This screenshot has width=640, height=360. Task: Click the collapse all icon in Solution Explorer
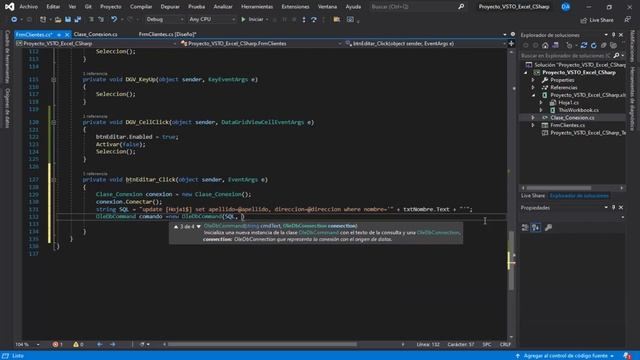tap(604, 45)
